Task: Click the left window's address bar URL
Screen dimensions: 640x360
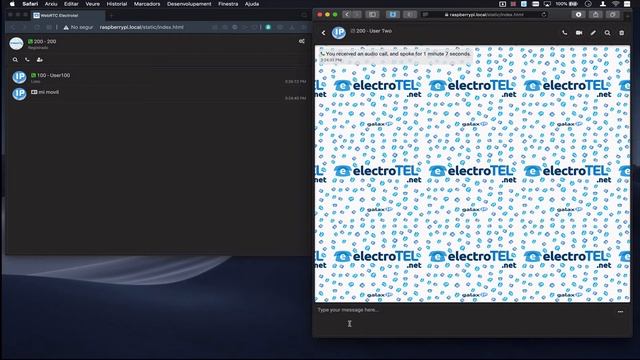Action: coord(141,27)
